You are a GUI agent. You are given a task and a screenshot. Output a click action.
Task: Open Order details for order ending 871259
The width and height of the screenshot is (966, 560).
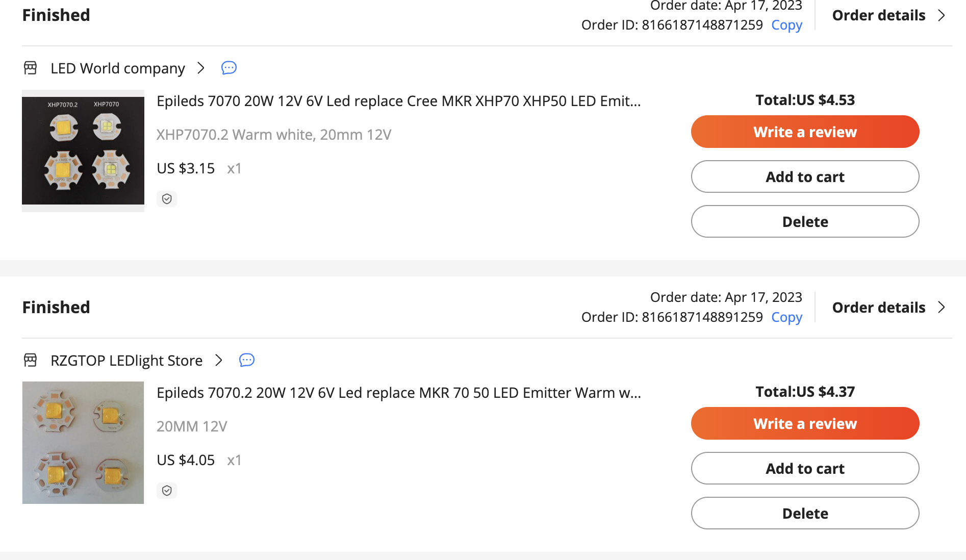888,15
